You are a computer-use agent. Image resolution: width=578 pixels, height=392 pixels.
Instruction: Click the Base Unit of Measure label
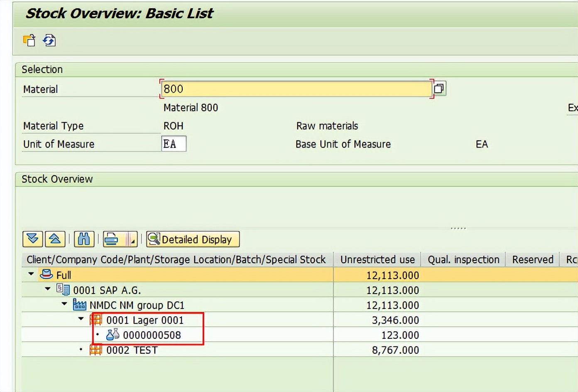coord(343,144)
